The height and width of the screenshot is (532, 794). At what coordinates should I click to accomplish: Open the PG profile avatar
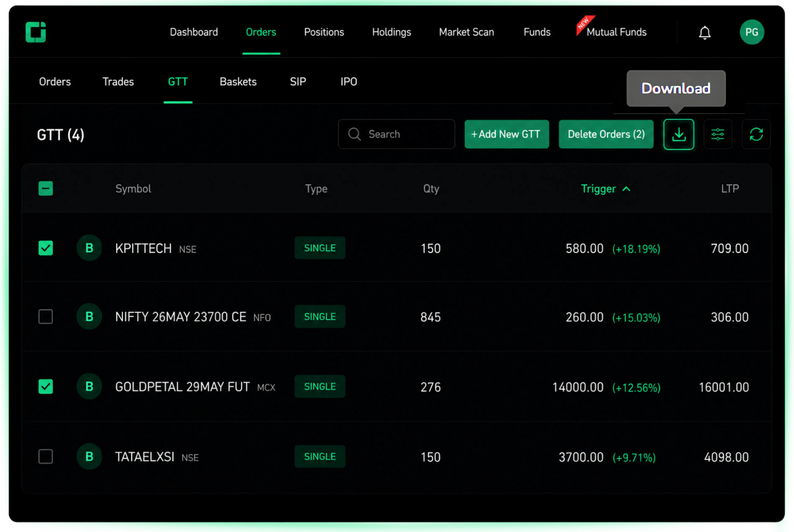tap(752, 32)
